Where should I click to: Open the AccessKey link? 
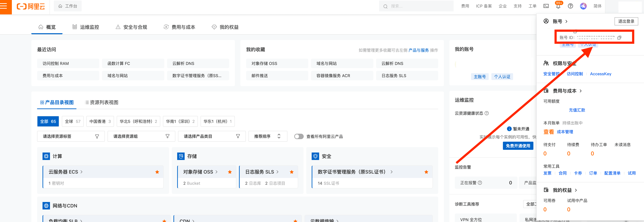[600, 74]
